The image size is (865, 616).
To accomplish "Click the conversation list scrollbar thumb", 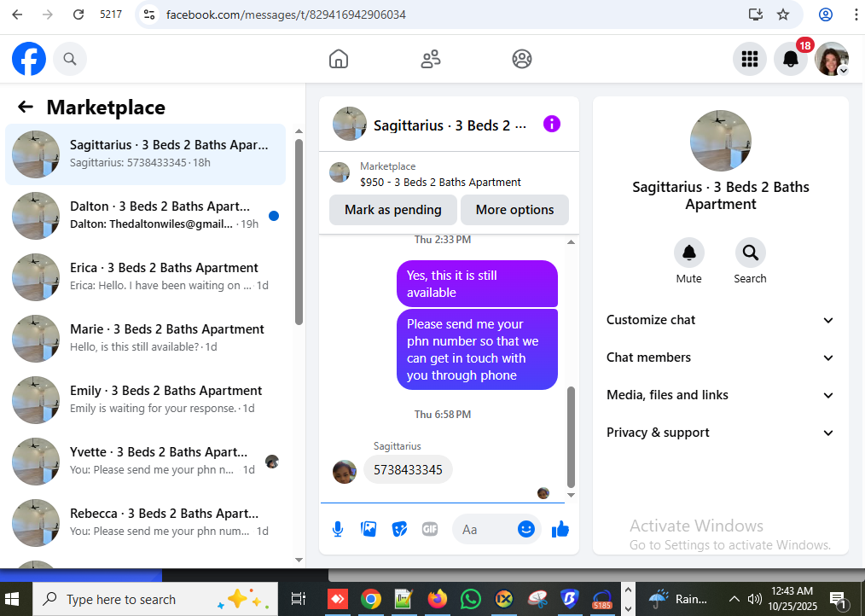I will click(299, 232).
